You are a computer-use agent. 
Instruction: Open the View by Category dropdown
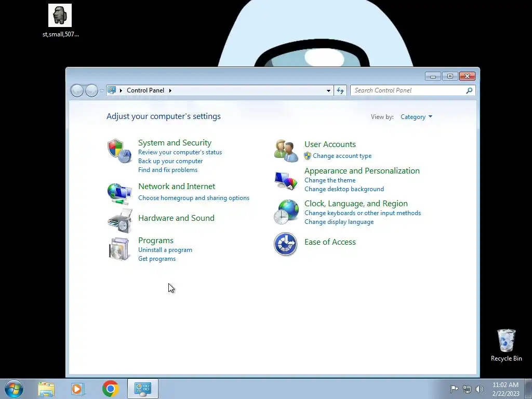click(416, 117)
